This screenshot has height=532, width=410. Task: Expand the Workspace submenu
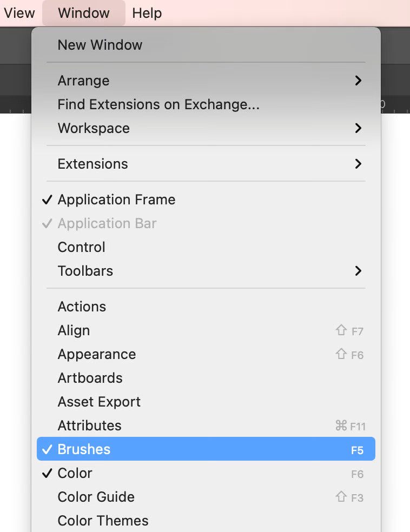point(94,128)
